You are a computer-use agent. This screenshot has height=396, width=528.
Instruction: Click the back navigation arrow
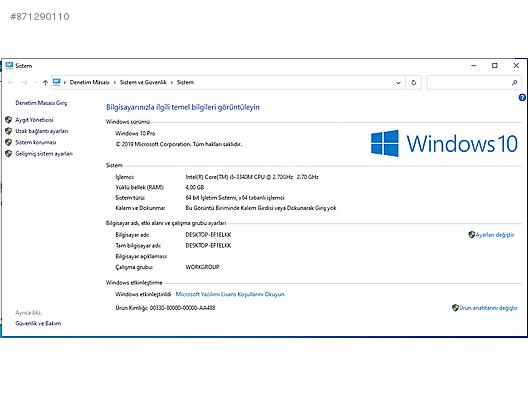point(11,82)
